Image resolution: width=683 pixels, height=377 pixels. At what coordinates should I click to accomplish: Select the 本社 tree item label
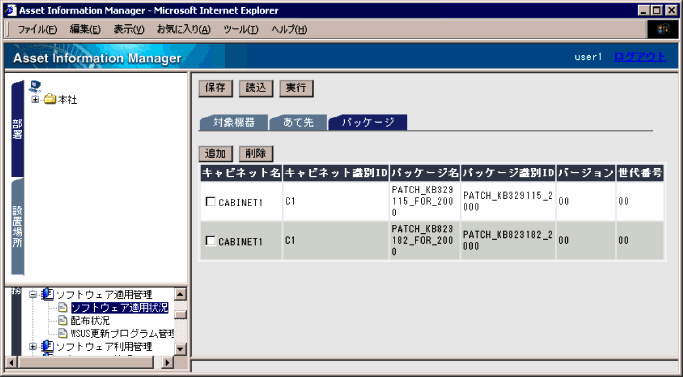68,100
